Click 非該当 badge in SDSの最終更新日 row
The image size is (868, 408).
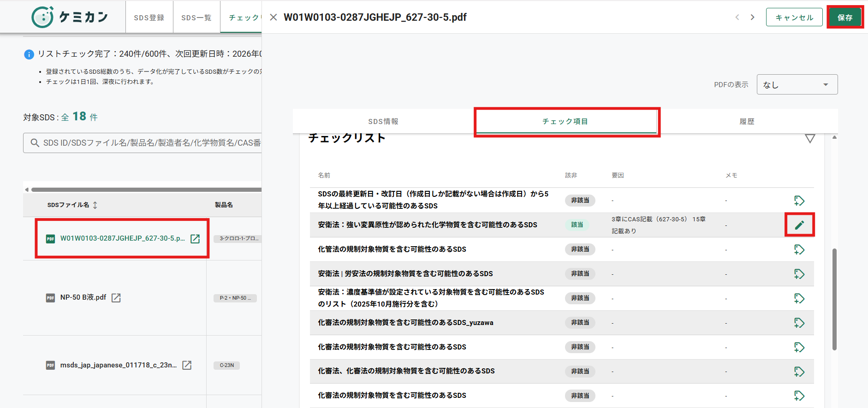pyautogui.click(x=580, y=201)
